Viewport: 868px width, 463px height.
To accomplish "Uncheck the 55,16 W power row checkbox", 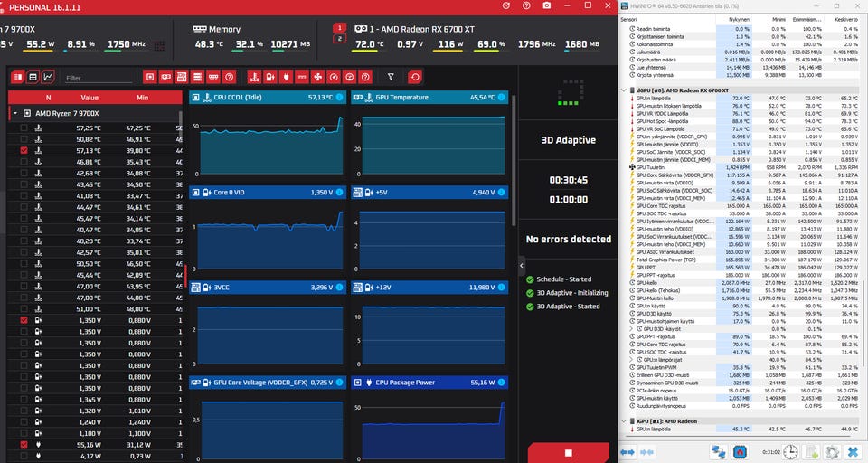I will pyautogui.click(x=24, y=445).
